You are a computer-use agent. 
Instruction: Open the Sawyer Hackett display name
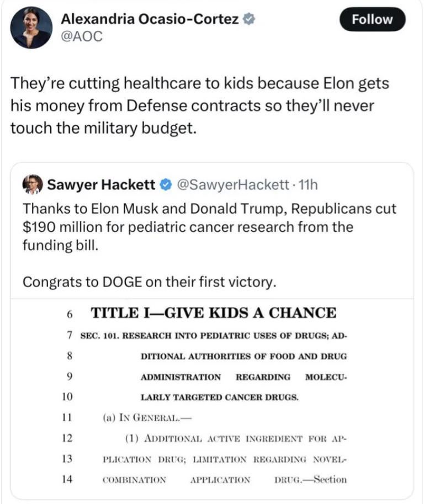101,185
